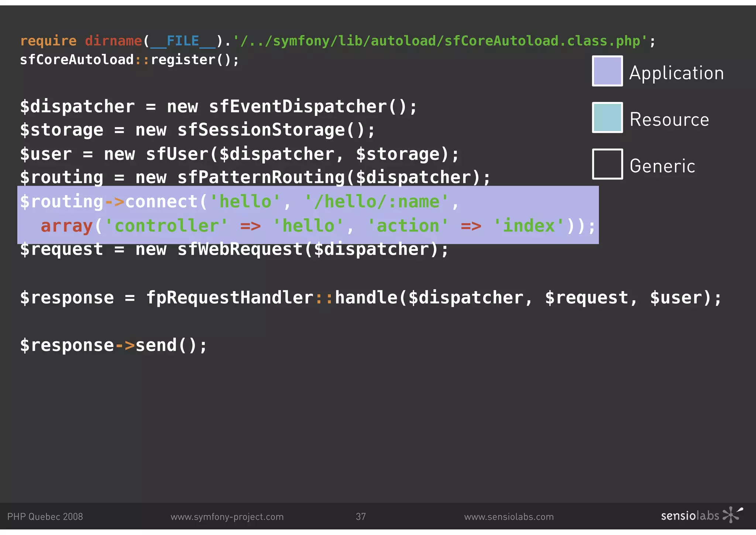Click the highlighted array controller line

pos(317,226)
